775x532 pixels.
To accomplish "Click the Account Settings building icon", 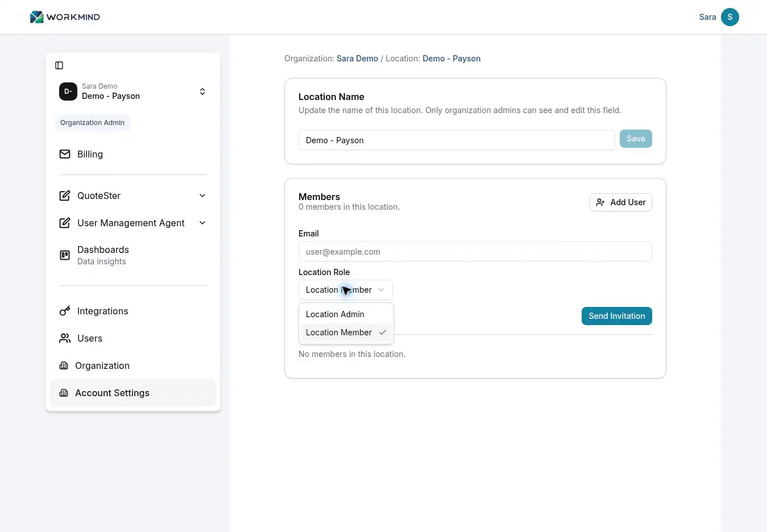I will pos(64,393).
